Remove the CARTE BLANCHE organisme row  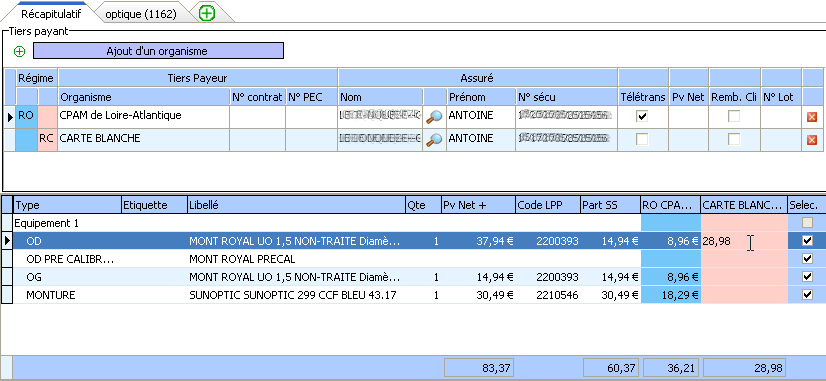[x=812, y=140]
